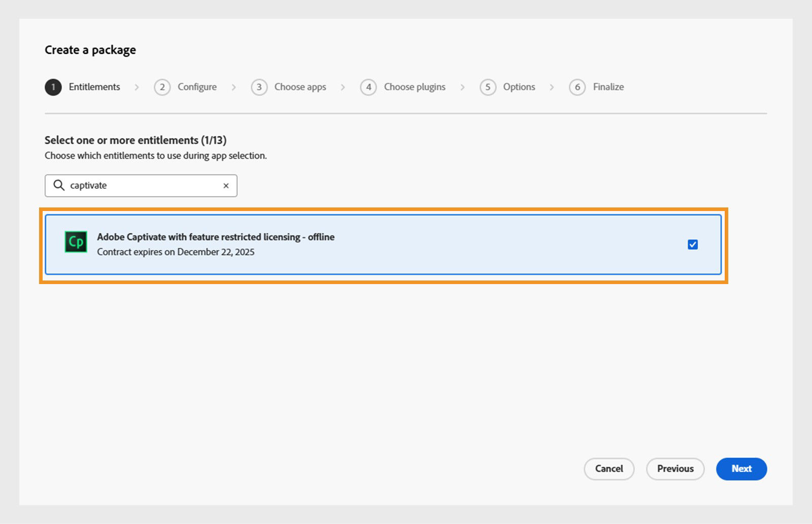Click the chevron before Choose plugins
Image resolution: width=812 pixels, height=524 pixels.
[x=344, y=87]
